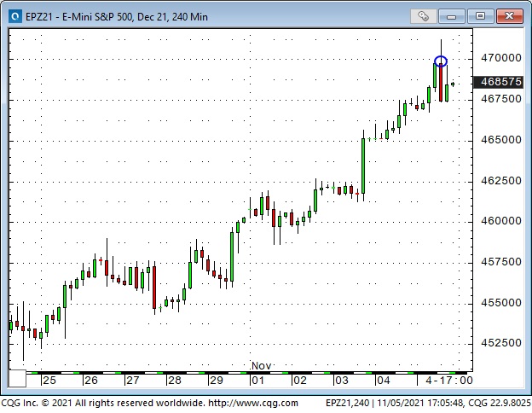Click the 02 date label on time axis
The height and width of the screenshot is (413, 532).
click(x=300, y=381)
